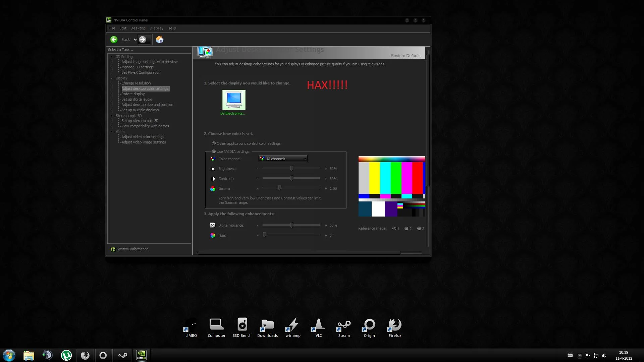644x362 pixels.
Task: Go to the Home icon in toolbar
Action: pyautogui.click(x=160, y=40)
